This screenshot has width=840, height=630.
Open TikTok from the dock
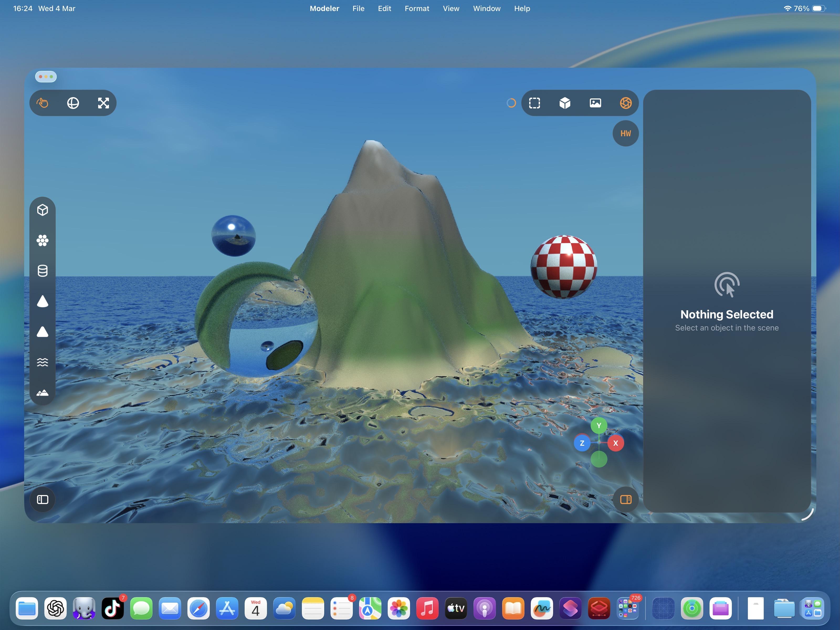(113, 609)
